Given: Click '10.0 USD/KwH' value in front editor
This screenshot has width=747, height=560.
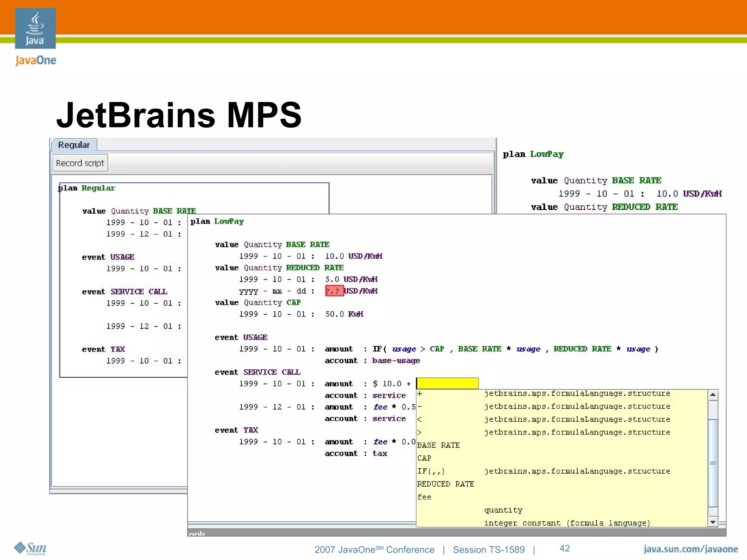Looking at the screenshot, I should 353,256.
